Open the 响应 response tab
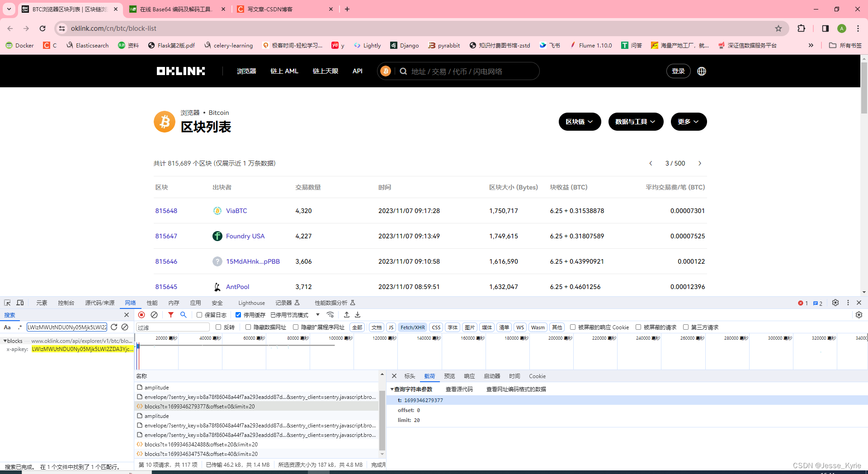Screen dimensions: 868x474 tap(469, 376)
